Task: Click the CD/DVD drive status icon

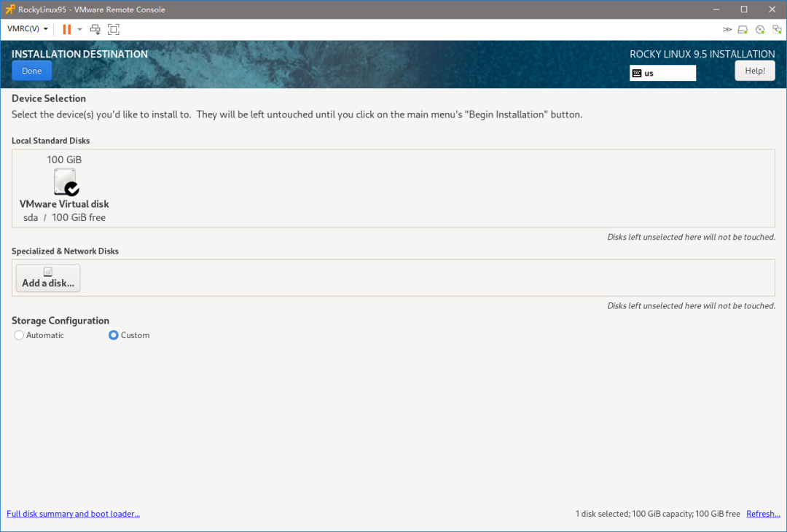Action: tap(760, 30)
